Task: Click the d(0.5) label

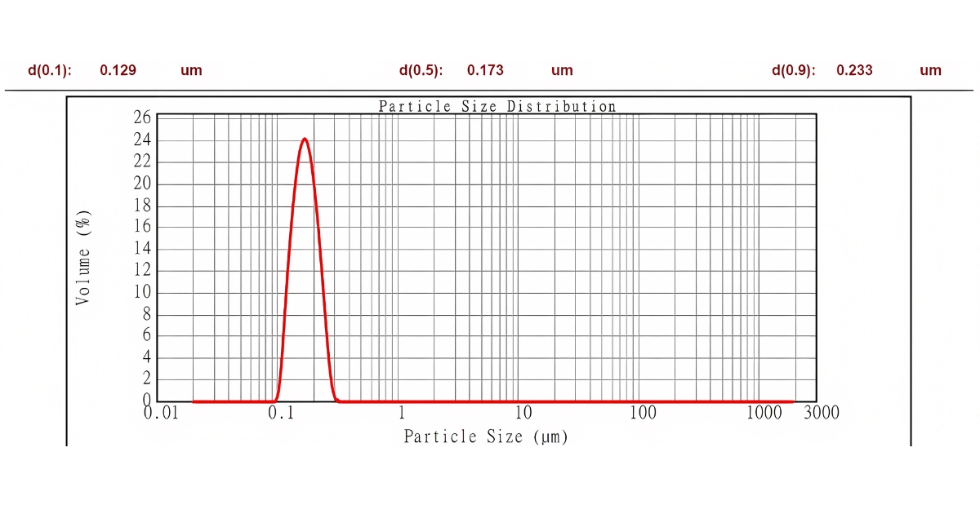Action: [421, 70]
